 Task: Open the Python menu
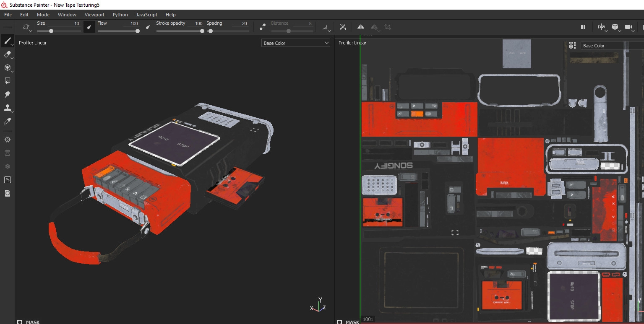[120, 15]
